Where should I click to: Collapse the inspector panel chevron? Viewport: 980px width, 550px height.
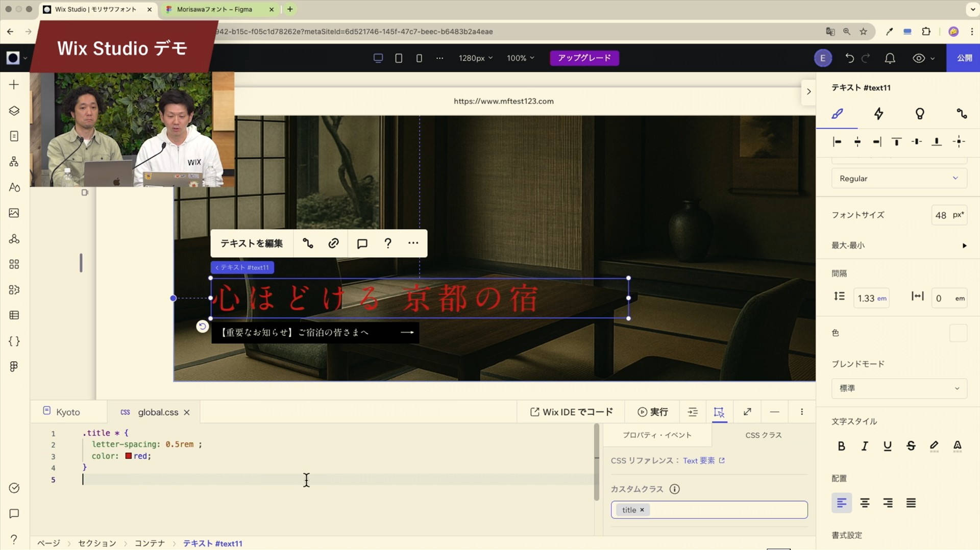[808, 92]
